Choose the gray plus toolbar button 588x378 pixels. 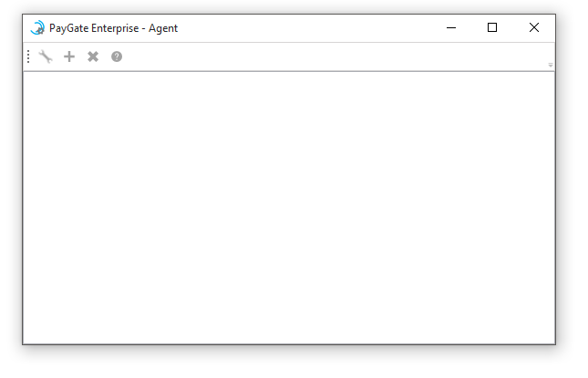pyautogui.click(x=69, y=56)
